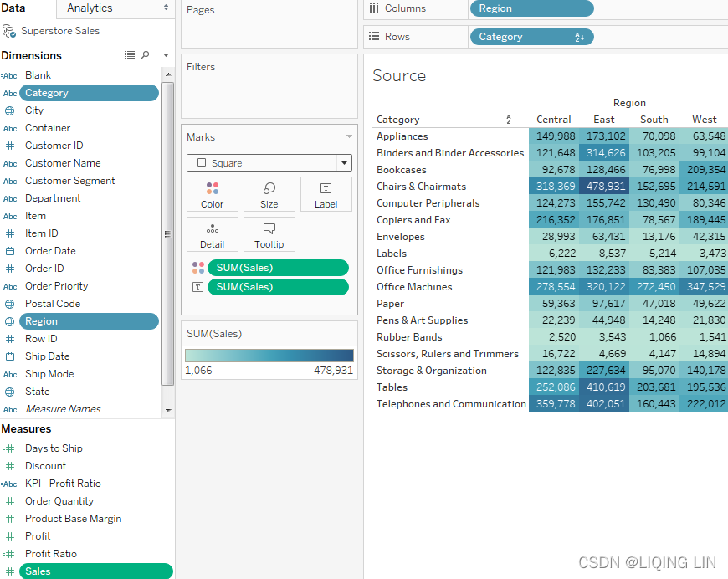The width and height of the screenshot is (728, 579).
Task: Select the Category dimension field
Action: pyautogui.click(x=90, y=93)
